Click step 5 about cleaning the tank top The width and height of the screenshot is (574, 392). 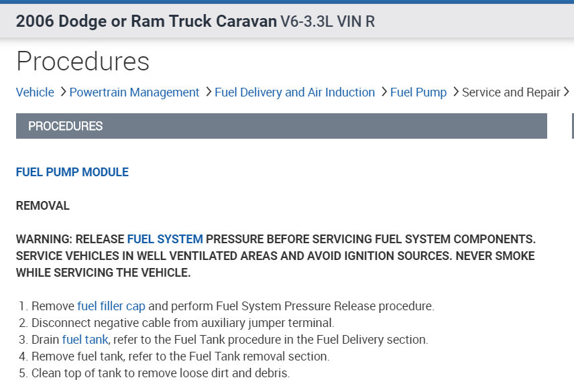160,373
